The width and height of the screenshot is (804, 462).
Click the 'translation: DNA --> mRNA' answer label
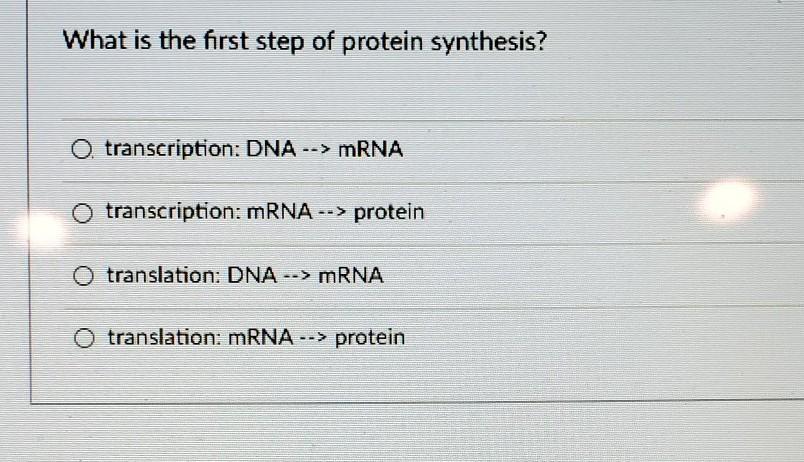pos(245,275)
